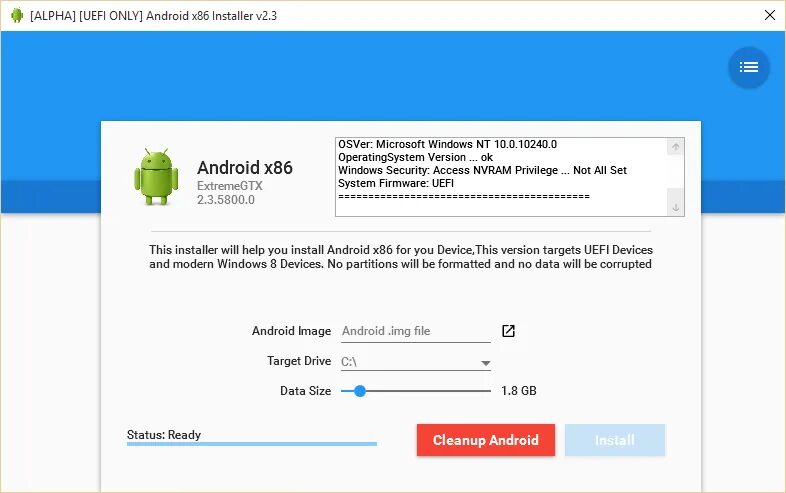Click the 'Status: Ready' text
The width and height of the screenshot is (786, 493).
tap(164, 435)
